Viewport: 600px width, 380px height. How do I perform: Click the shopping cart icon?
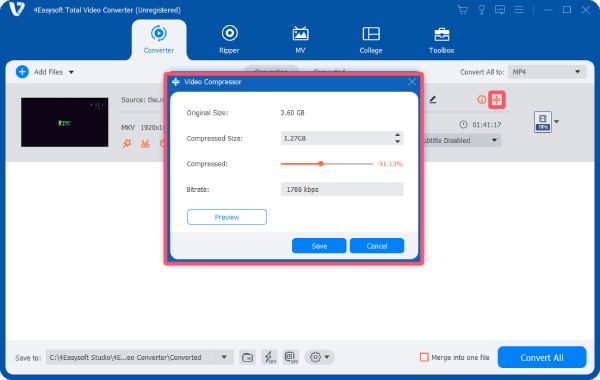(x=462, y=10)
